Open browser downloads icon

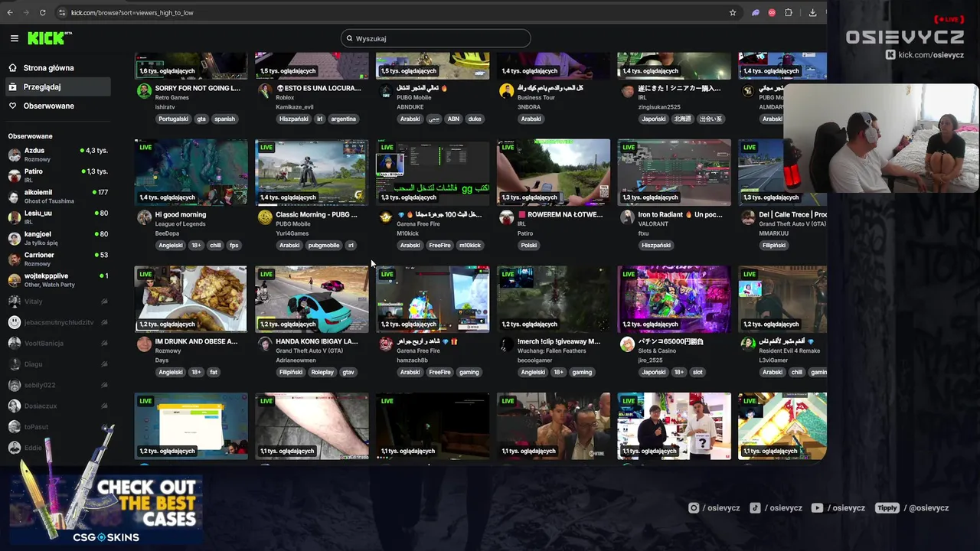tap(812, 12)
